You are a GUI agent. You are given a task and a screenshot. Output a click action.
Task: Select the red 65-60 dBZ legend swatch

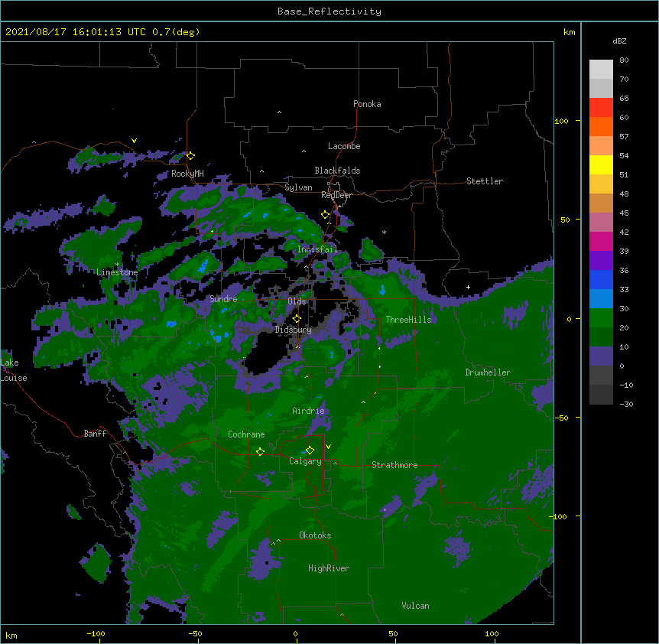pos(601,108)
